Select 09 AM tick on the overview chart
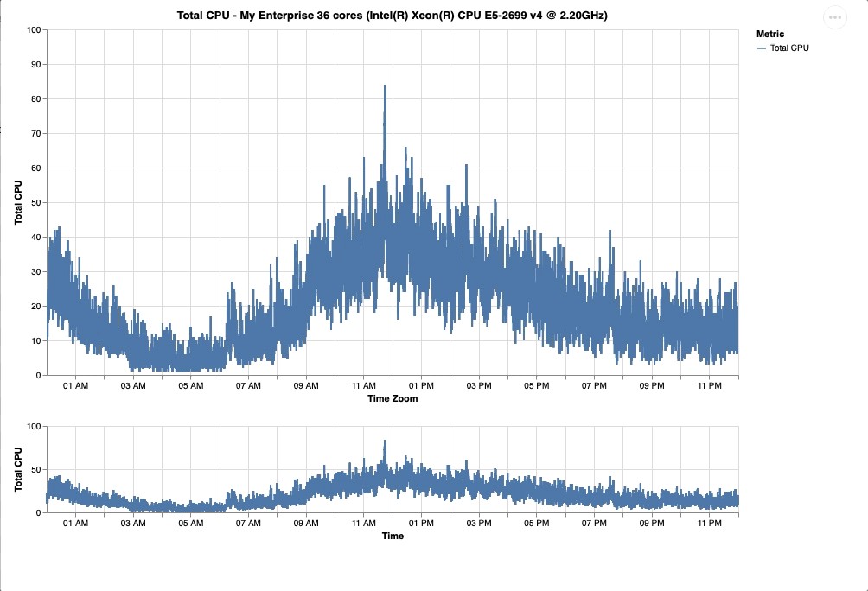 (306, 523)
